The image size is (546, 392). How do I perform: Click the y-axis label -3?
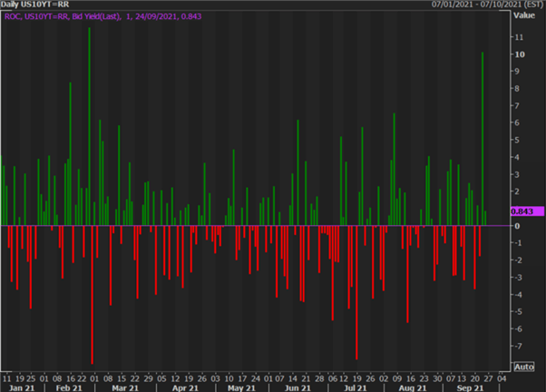pos(518,278)
